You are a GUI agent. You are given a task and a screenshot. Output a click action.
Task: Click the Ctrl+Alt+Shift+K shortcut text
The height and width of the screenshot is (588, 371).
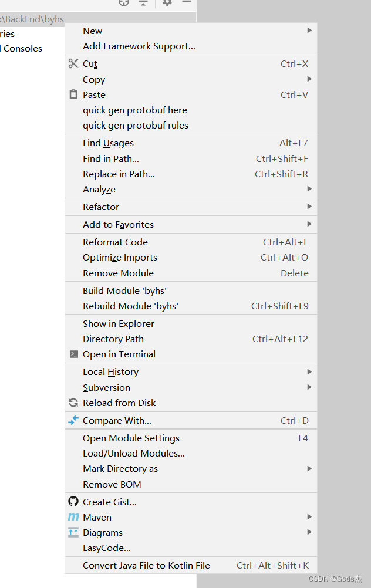point(273,566)
